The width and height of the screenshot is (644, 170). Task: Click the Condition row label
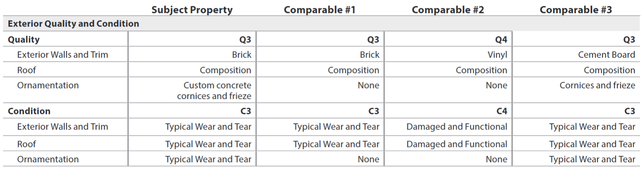click(29, 111)
